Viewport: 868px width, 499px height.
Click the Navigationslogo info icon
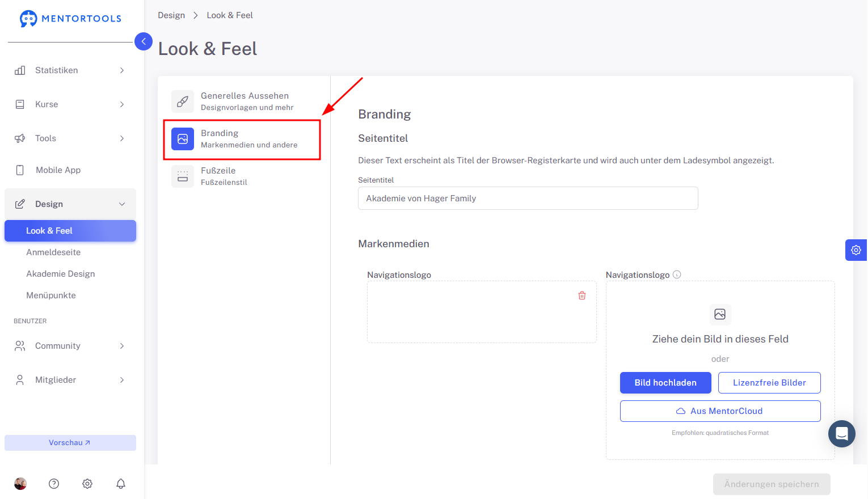677,274
